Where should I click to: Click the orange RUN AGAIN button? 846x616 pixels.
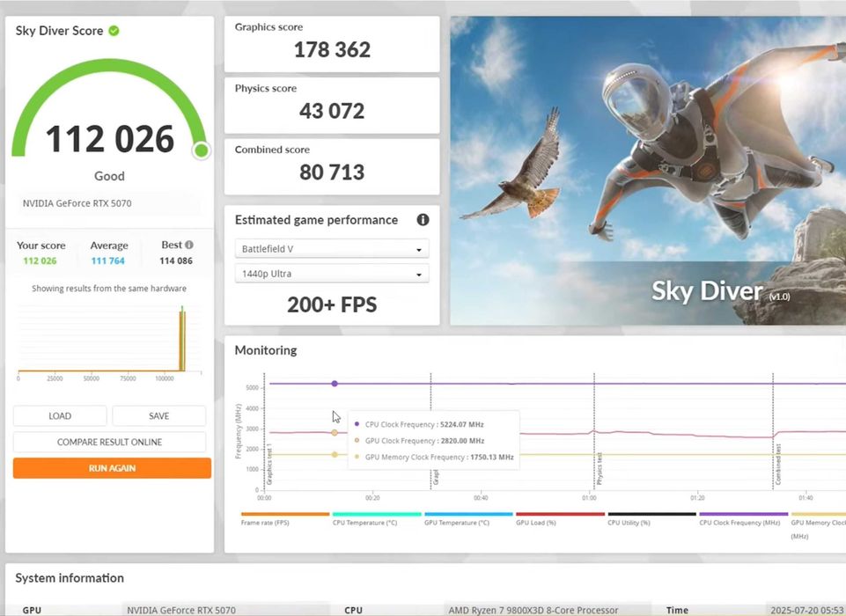(112, 468)
